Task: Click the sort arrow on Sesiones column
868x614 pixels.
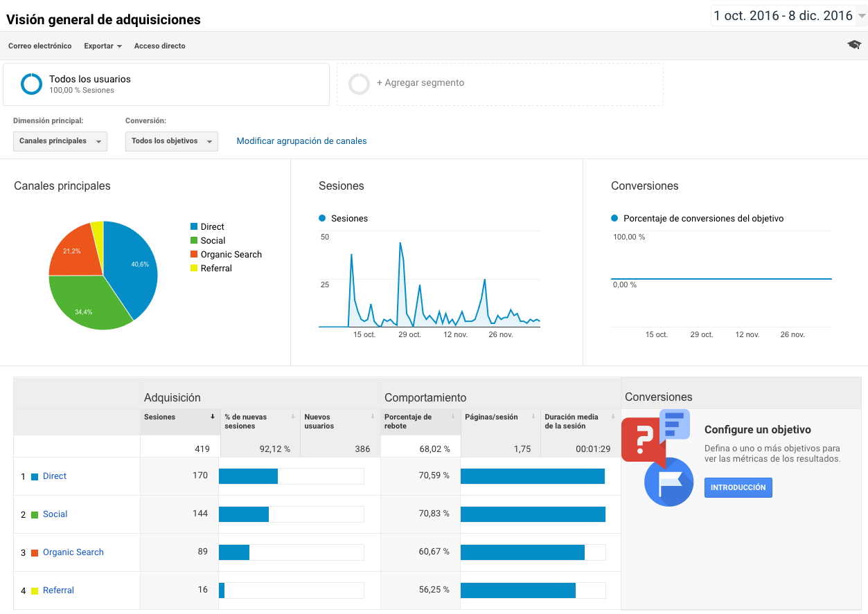Action: 213,417
